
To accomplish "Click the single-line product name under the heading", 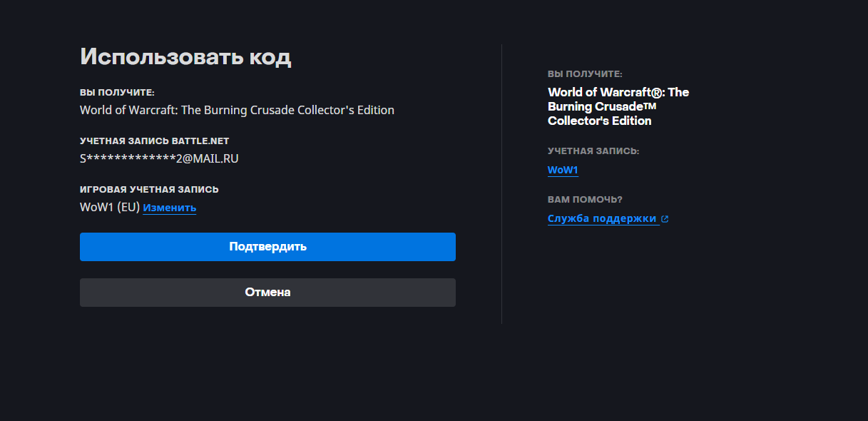I will pyautogui.click(x=237, y=110).
